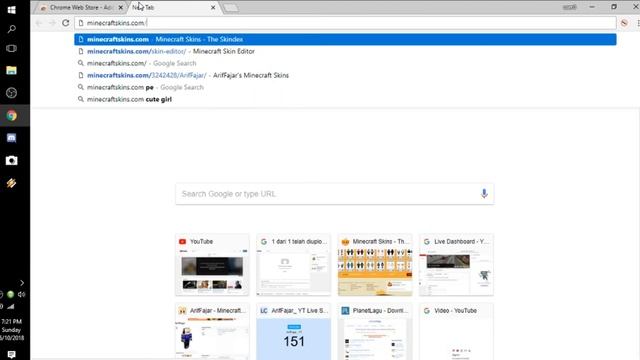Close the Chrome Web Store tab
The image size is (640, 360).
[120, 7]
